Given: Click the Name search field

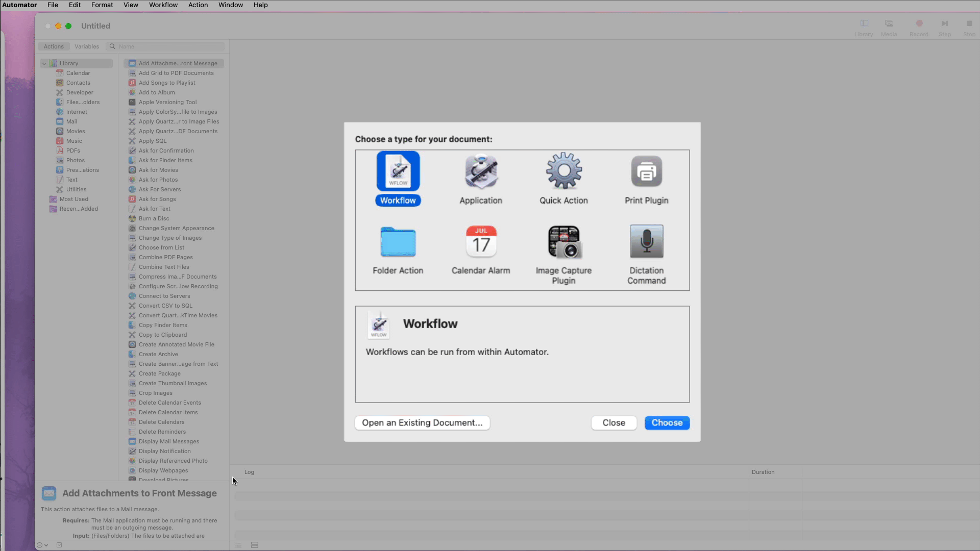Looking at the screenshot, I should coord(168,46).
